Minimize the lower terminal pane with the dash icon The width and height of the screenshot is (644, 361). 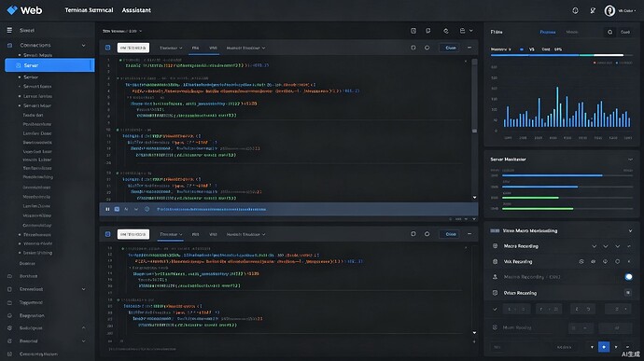tap(469, 234)
